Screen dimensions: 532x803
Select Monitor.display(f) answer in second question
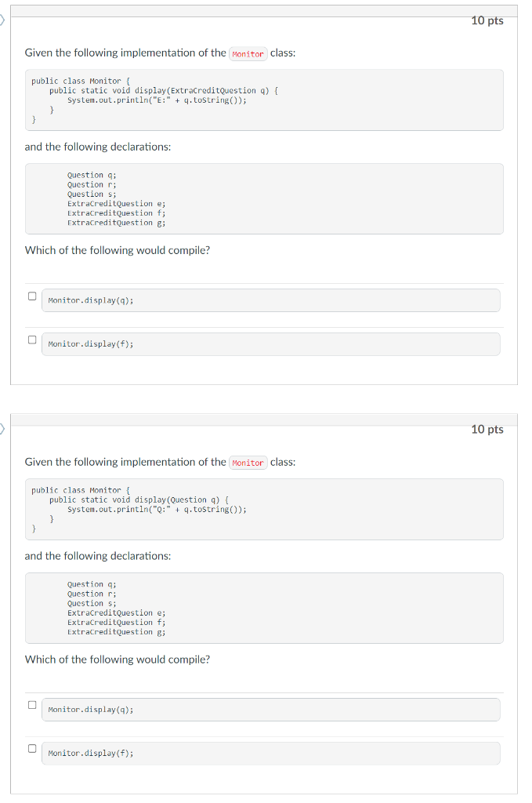(x=31, y=748)
